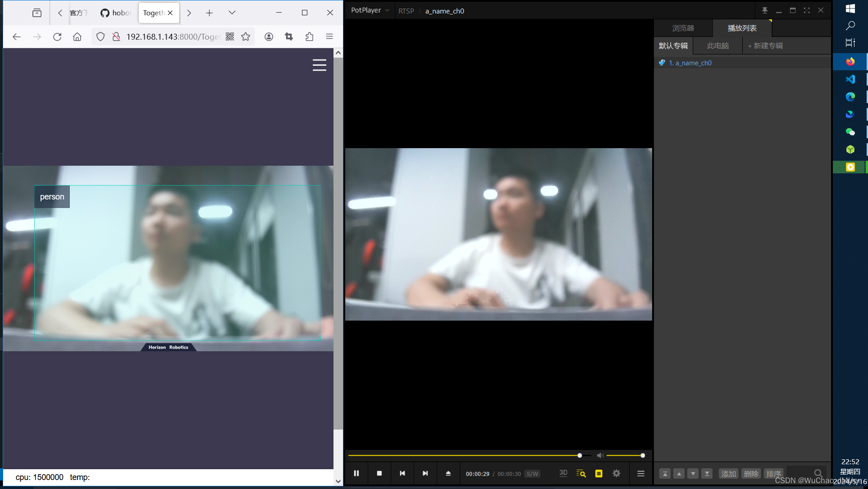
Task: Open Visual Studio Code from the taskbar
Action: (x=850, y=79)
